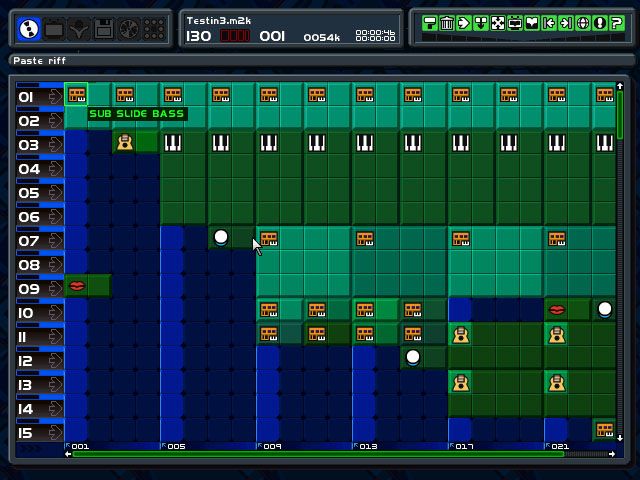This screenshot has width=640, height=480.
Task: Click the 130 tempo readout
Action: [199, 36]
